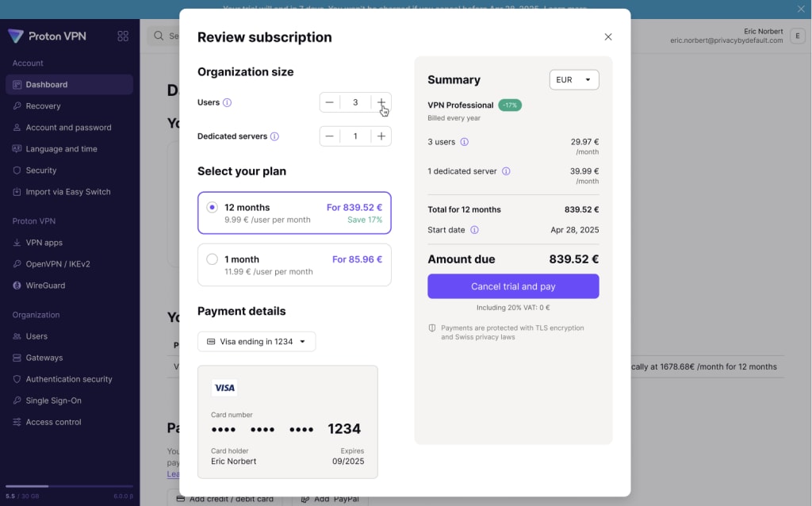Increase Dedicated servers with plus button

(381, 136)
